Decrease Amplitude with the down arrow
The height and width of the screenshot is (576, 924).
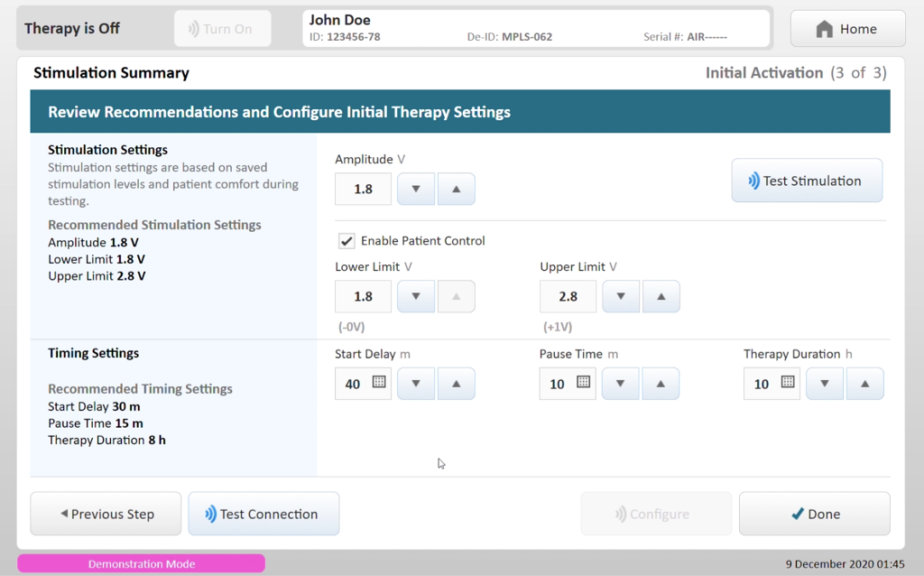click(416, 190)
